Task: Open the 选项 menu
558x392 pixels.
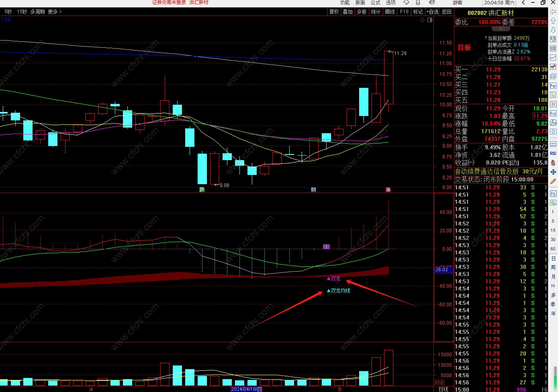Action: pos(391,2)
